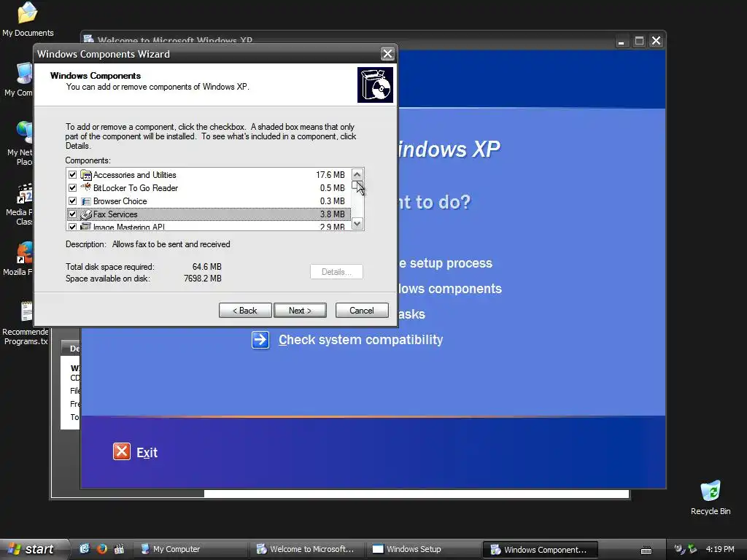
Task: Open the Start menu
Action: tap(34, 549)
